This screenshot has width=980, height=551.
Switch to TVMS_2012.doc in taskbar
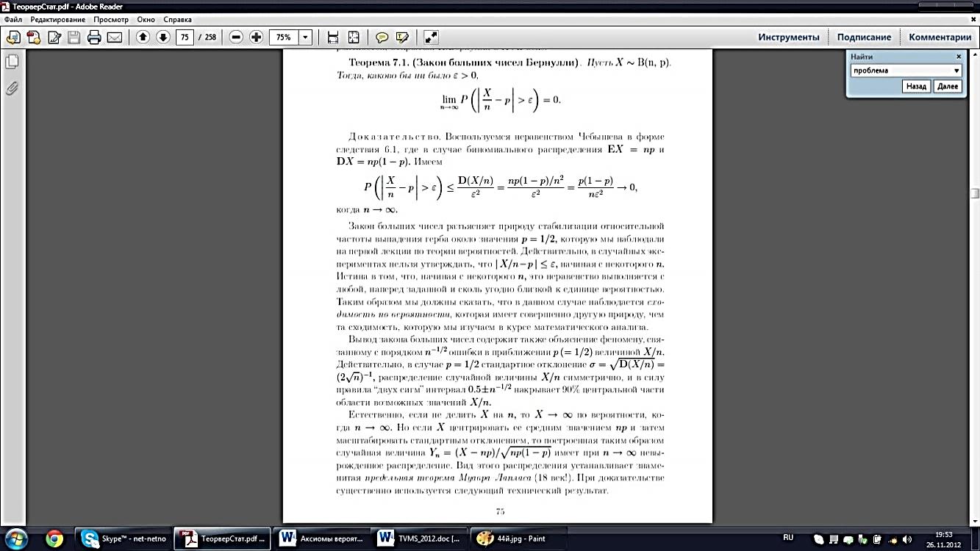(x=419, y=539)
